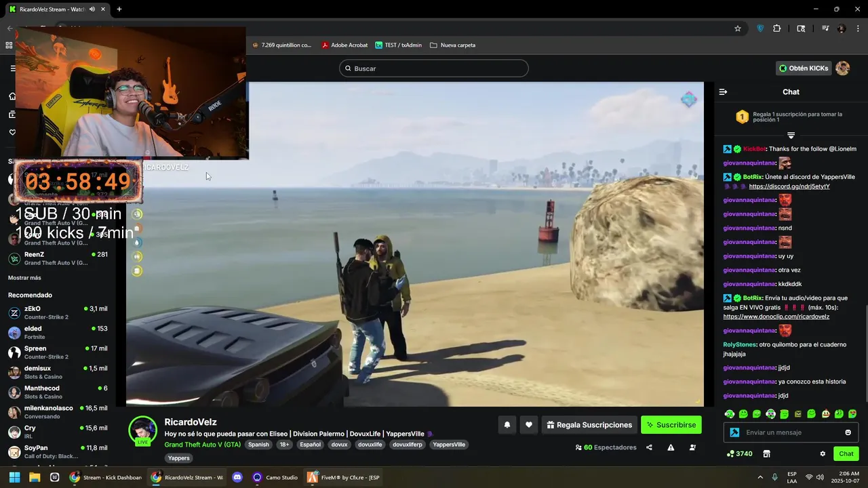Open the Chrome three-dot menu
Image resolution: width=868 pixels, height=488 pixels.
click(859, 28)
